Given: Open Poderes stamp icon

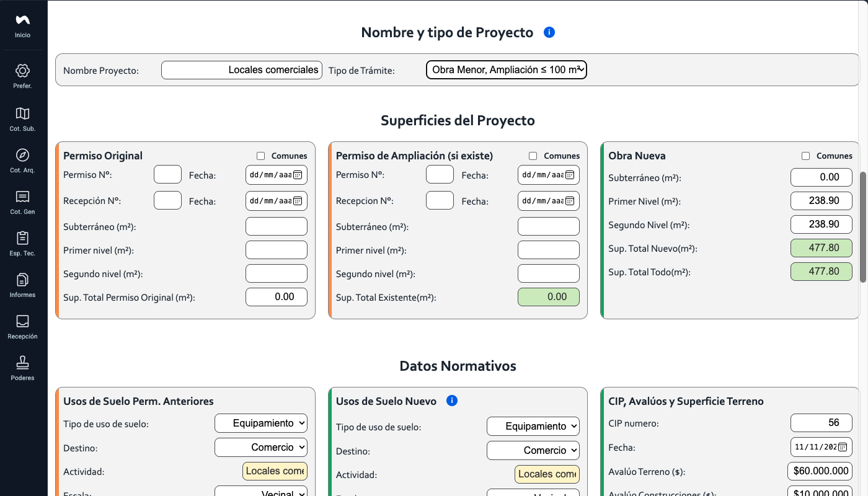Looking at the screenshot, I should coord(22,363).
